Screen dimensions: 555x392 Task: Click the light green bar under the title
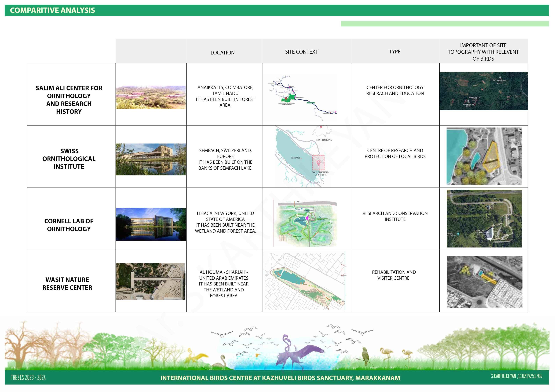pos(444,24)
